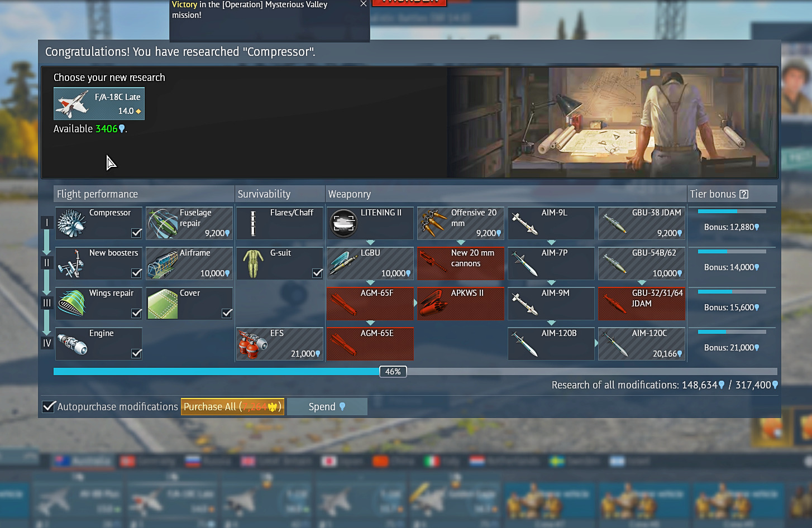Select the Airframe modification icon
The image size is (812, 528).
point(162,263)
